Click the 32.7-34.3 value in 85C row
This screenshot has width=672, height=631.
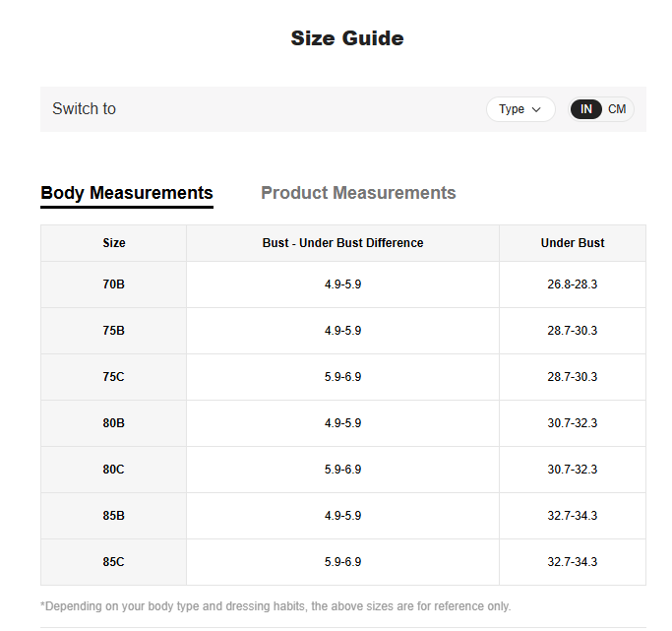[x=573, y=562]
